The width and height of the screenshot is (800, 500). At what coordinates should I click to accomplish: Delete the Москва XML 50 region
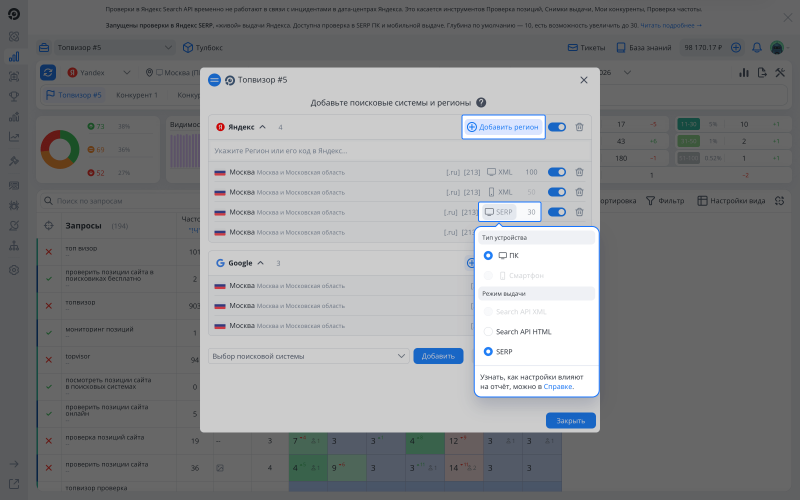[579, 192]
